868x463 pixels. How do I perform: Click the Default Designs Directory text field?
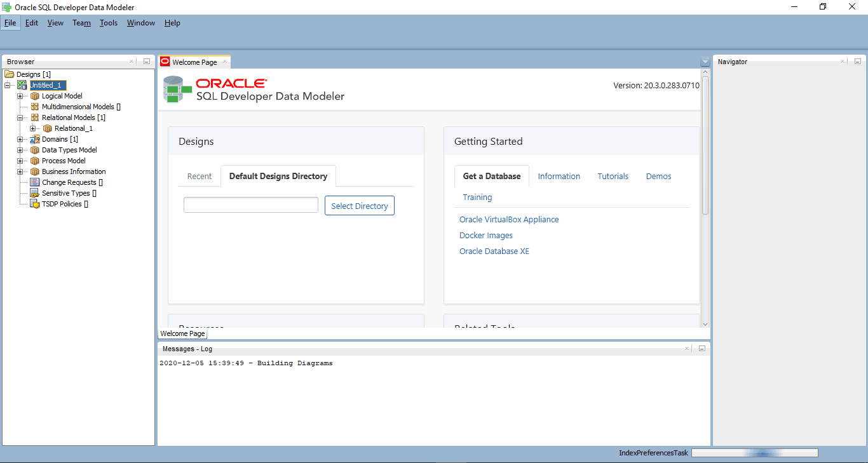coord(250,205)
